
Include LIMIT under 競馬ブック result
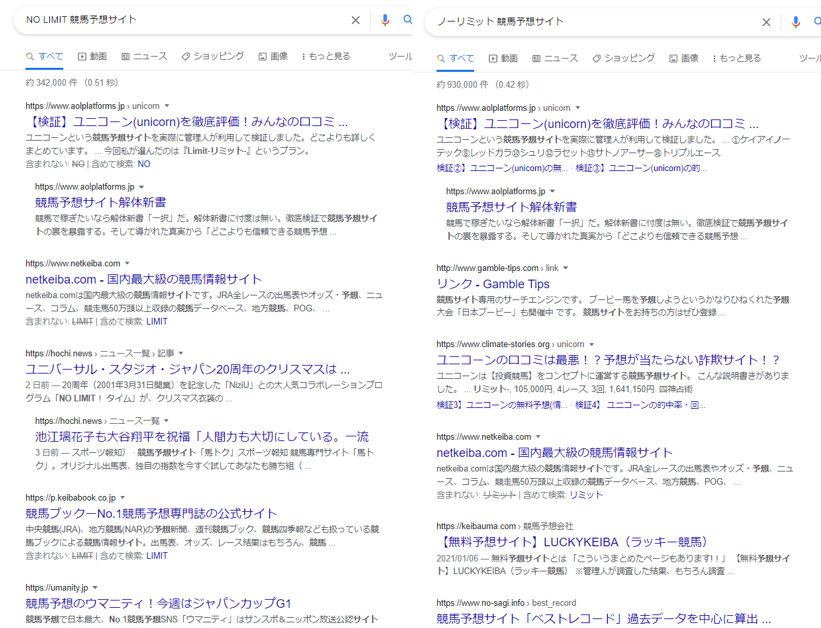click(157, 556)
